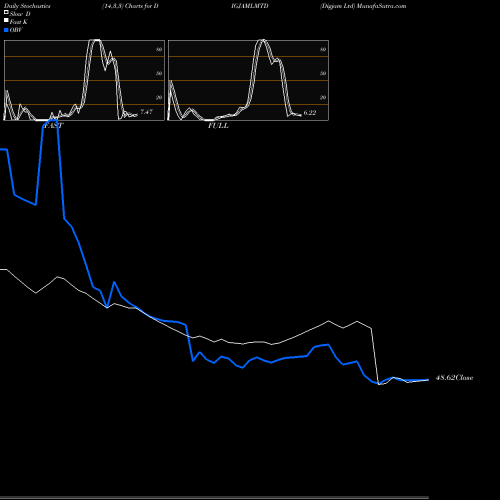The image size is (500, 500).
Task: Click the 7.47 value in the FAST chart
Action: pos(147,112)
